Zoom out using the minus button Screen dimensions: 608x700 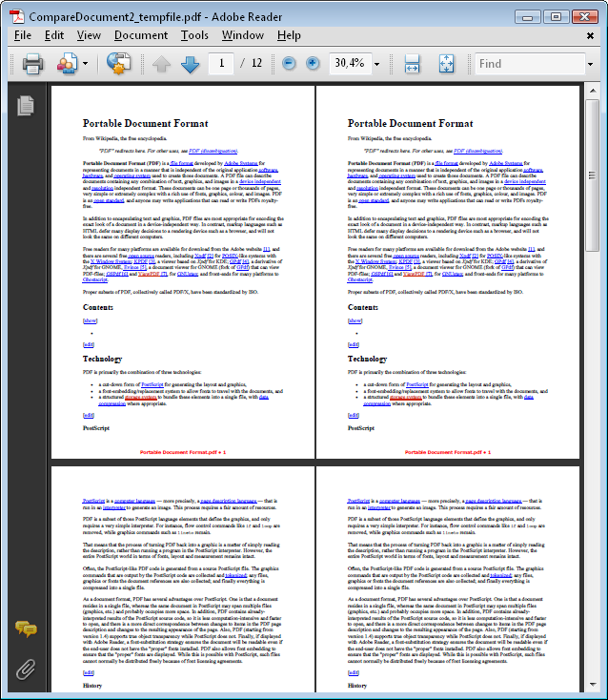click(x=290, y=64)
